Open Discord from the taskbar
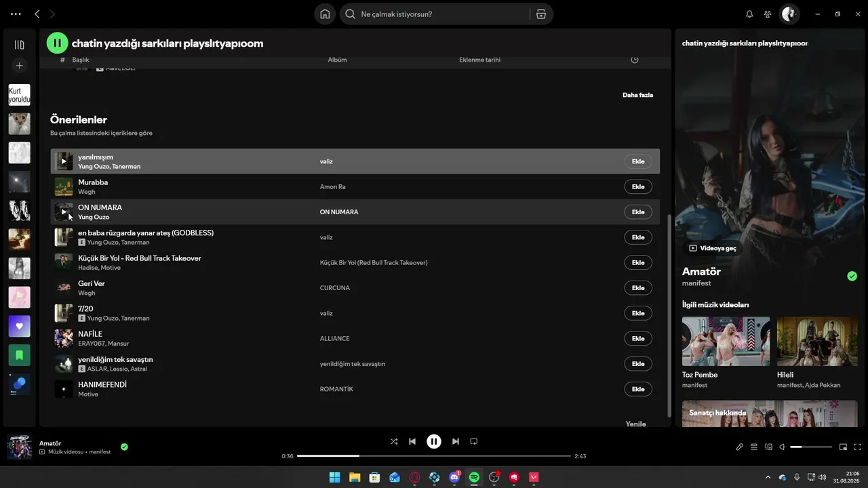 [x=454, y=477]
